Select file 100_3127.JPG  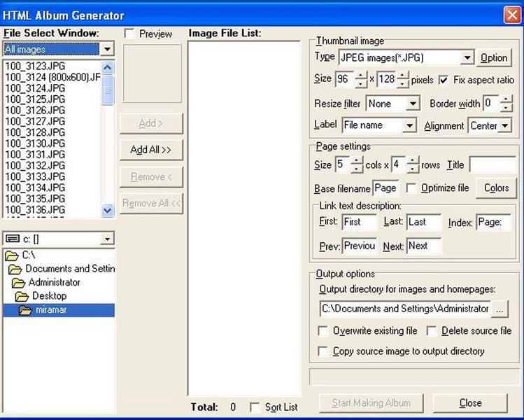[35, 121]
